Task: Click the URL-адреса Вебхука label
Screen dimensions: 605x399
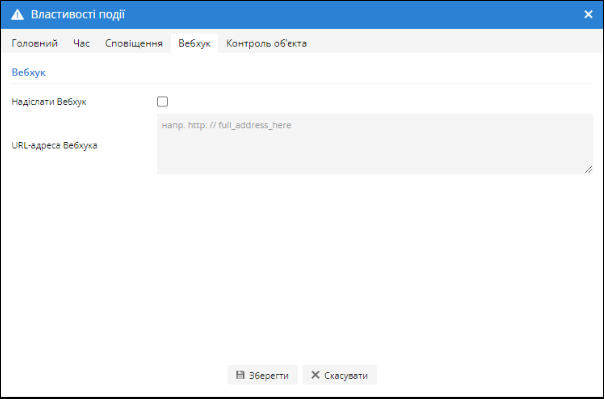Action: click(x=54, y=145)
